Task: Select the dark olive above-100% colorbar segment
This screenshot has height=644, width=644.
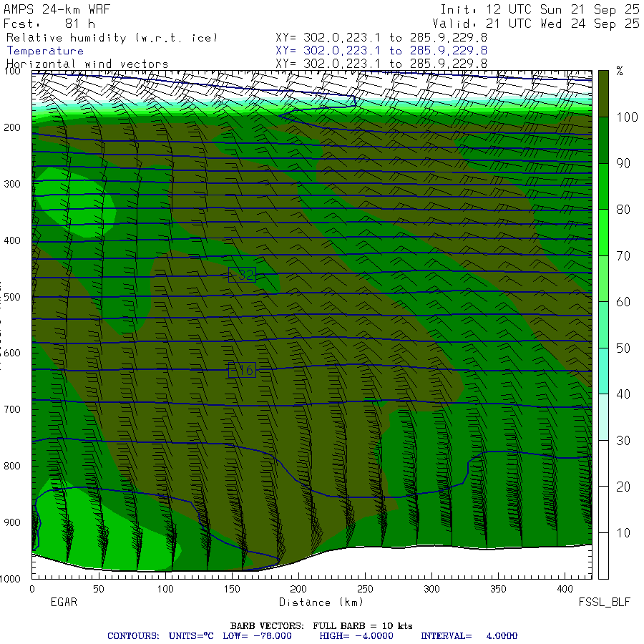Action: click(603, 94)
